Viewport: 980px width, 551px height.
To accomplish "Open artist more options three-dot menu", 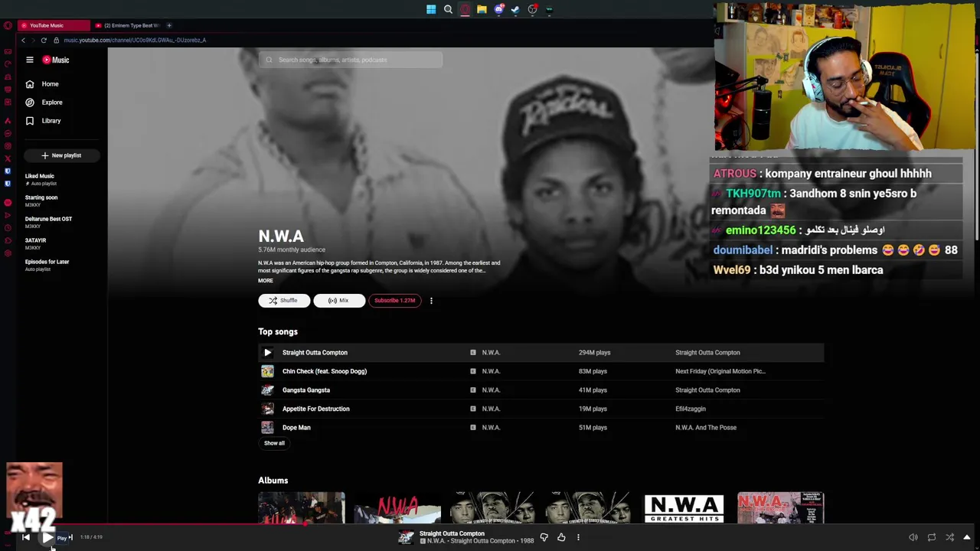I will point(431,301).
